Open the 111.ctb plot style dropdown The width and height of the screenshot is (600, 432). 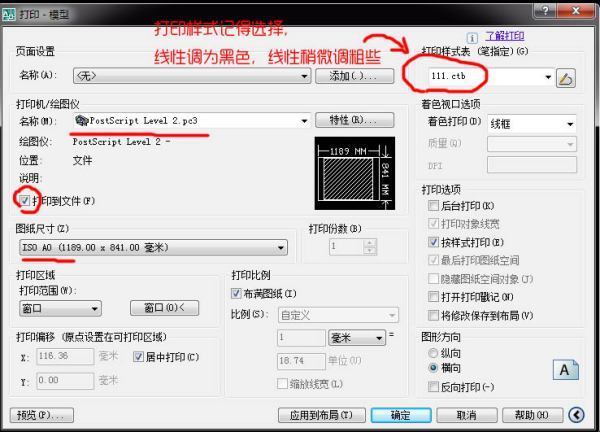pos(548,77)
